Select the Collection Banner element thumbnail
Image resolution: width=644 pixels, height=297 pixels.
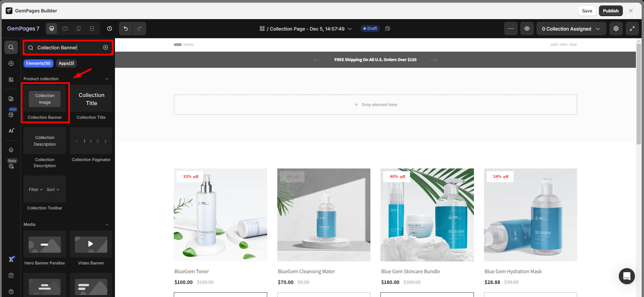tap(45, 99)
